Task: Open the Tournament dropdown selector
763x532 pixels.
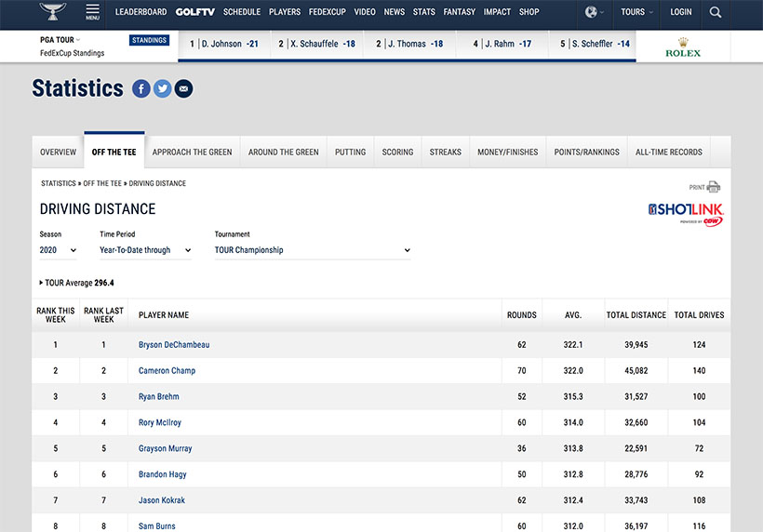Action: pyautogui.click(x=312, y=250)
